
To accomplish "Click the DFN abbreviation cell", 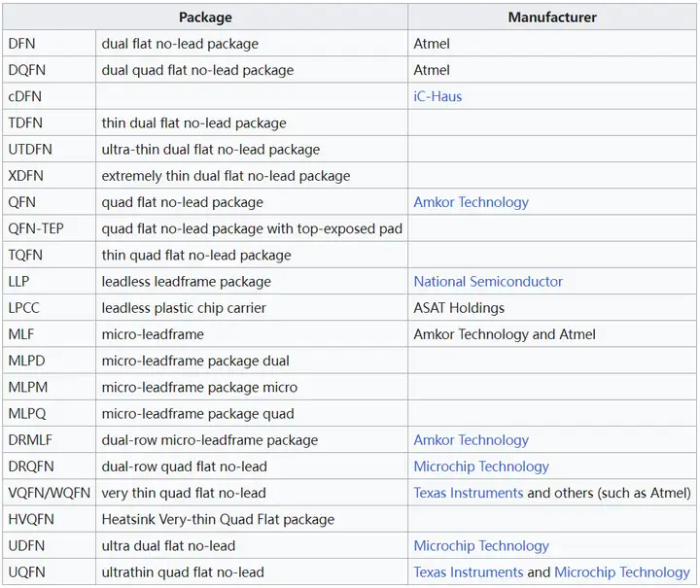I will pyautogui.click(x=50, y=44).
